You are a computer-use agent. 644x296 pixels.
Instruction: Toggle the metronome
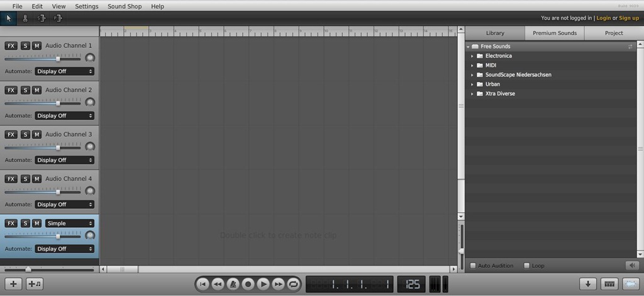233,284
